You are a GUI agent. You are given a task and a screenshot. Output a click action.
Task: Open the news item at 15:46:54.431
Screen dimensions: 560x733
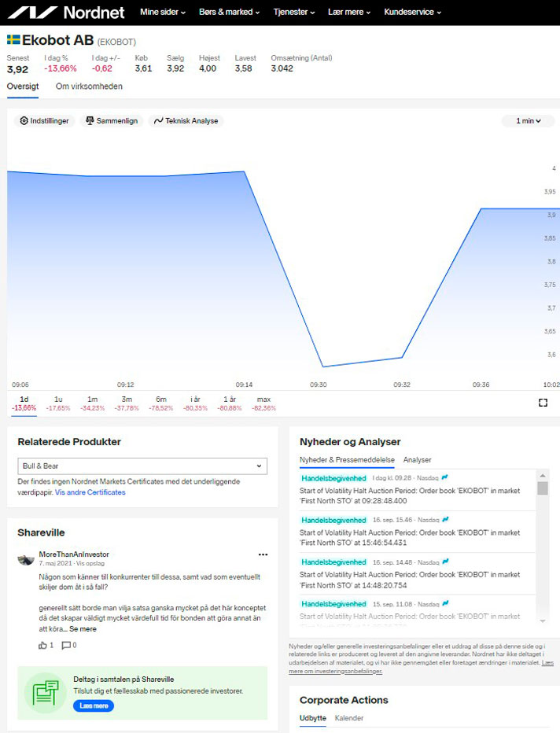410,538
